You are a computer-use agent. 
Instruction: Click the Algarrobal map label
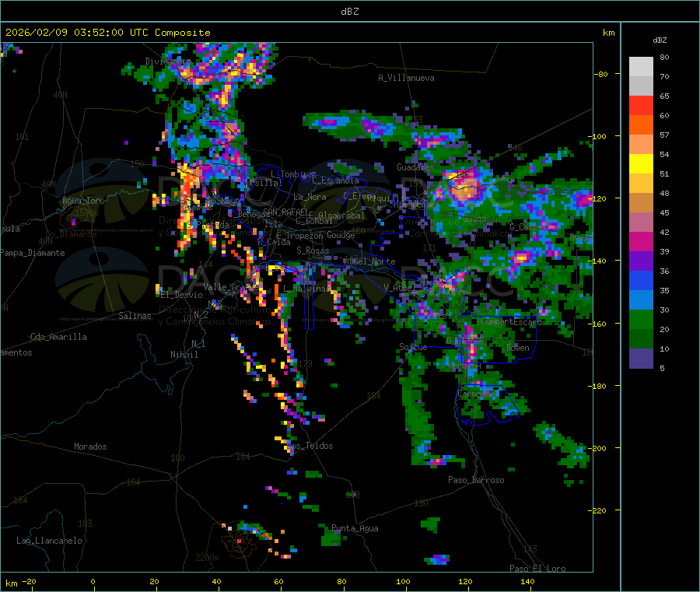pyautogui.click(x=341, y=215)
